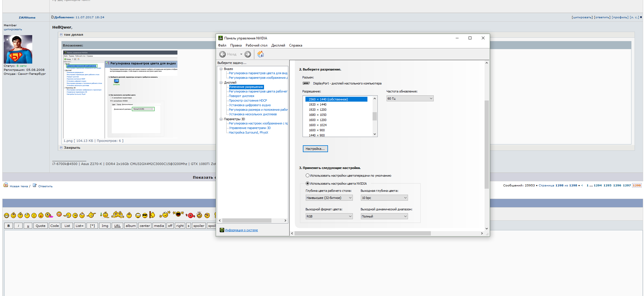Select the NVIDIA color settings radio button

(307, 184)
